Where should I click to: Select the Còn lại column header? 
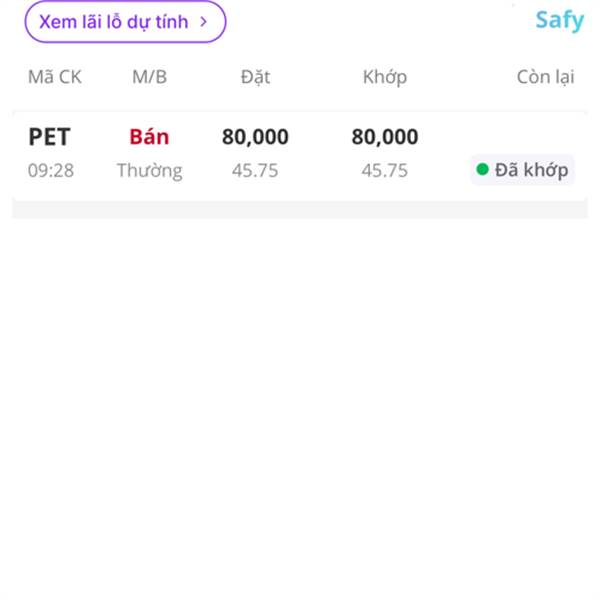point(545,77)
